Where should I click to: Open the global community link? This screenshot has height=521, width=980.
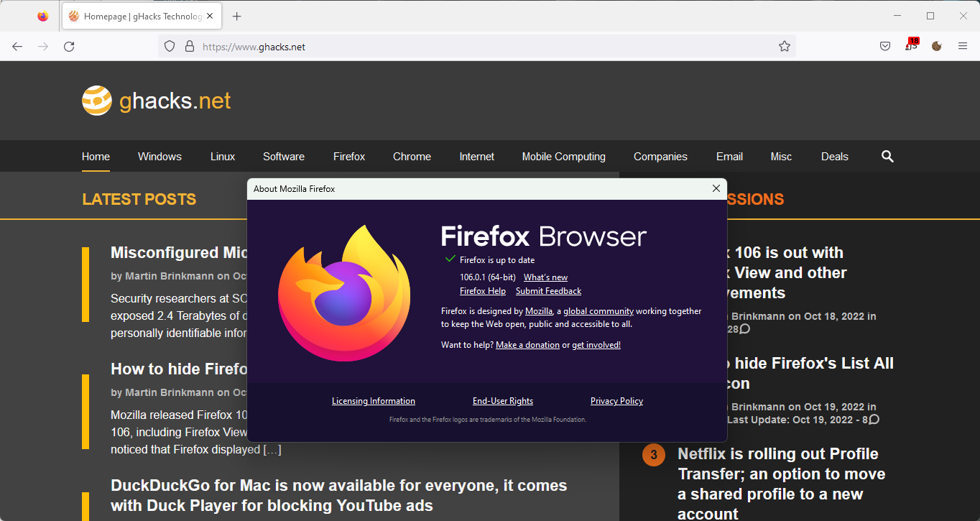coord(598,311)
